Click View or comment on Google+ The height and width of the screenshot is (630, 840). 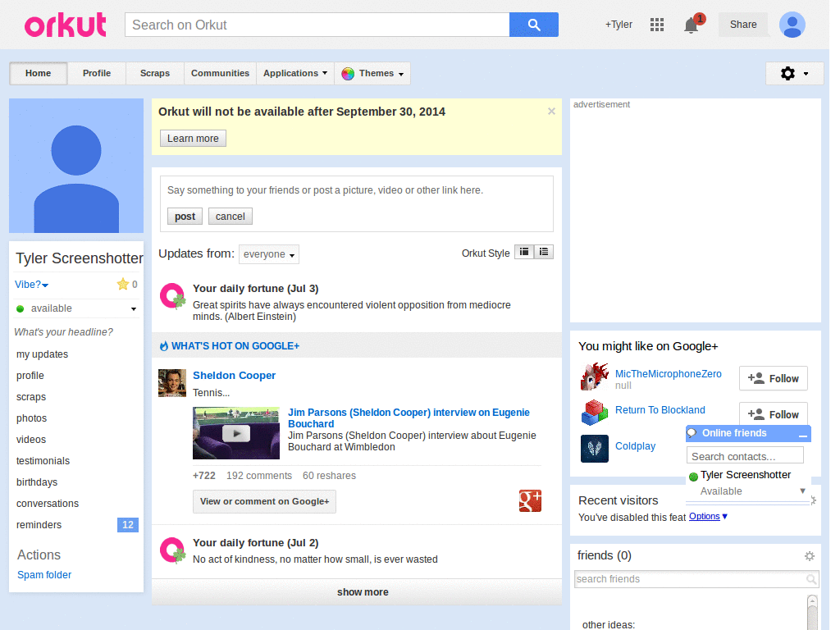click(265, 501)
